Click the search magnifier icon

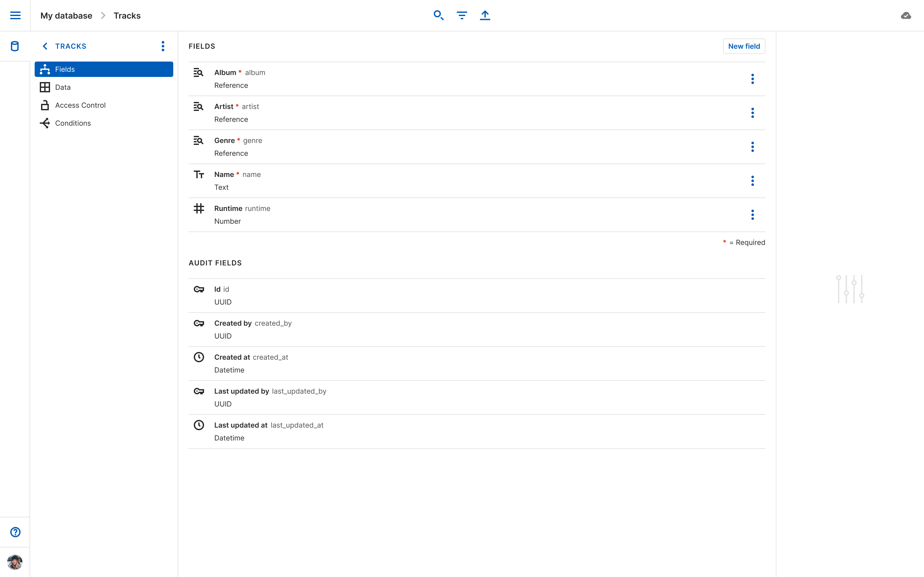438,15
